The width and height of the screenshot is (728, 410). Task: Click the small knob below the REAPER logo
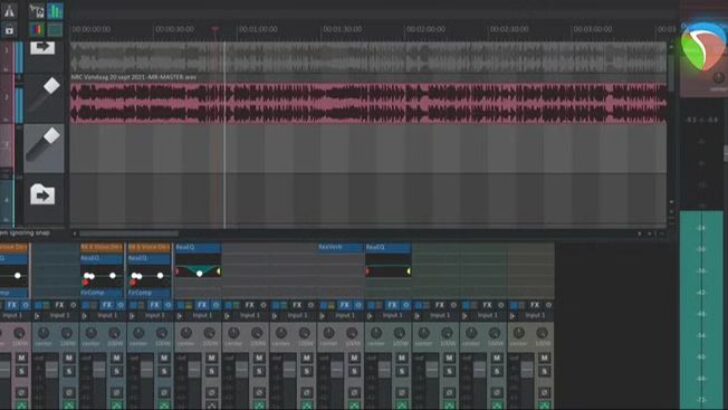718,78
